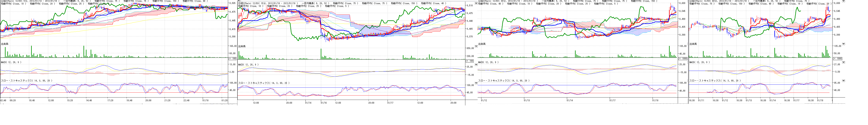Click the ×100 volume multiplier in 15分 chart
Screen dimensions: 868x125
[470, 61]
